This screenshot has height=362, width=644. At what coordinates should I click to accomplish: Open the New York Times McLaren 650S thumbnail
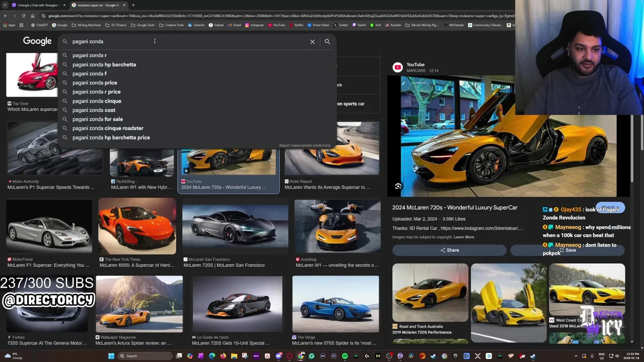click(x=137, y=226)
